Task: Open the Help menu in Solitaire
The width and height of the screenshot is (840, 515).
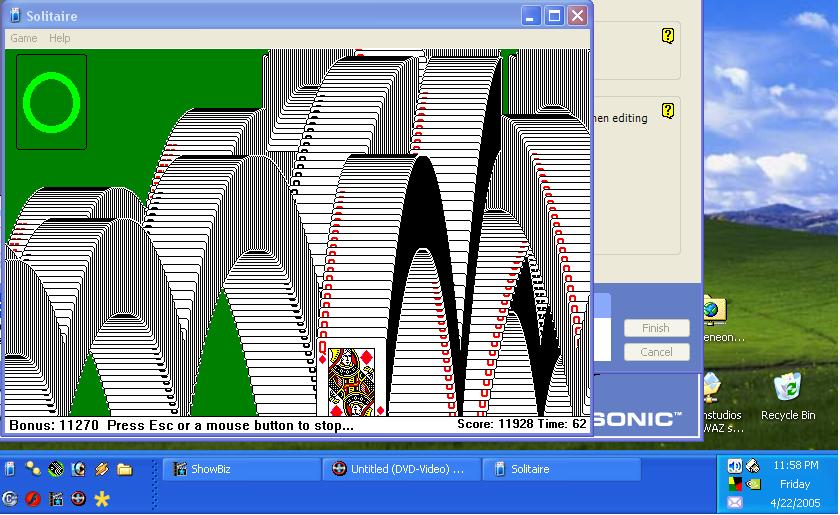Action: coord(60,38)
